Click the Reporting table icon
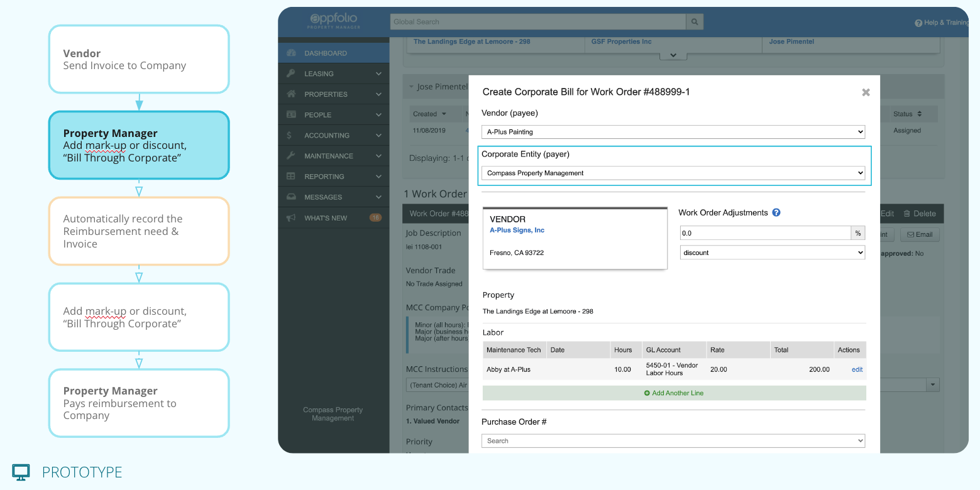Image resolution: width=980 pixels, height=490 pixels. [291, 177]
